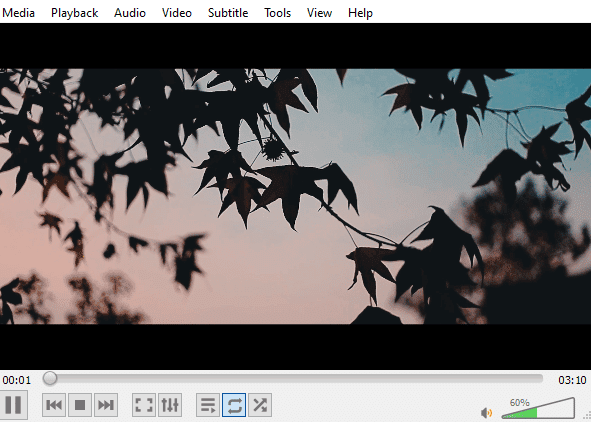This screenshot has width=591, height=422.
Task: Show the playlist panel
Action: [208, 405]
